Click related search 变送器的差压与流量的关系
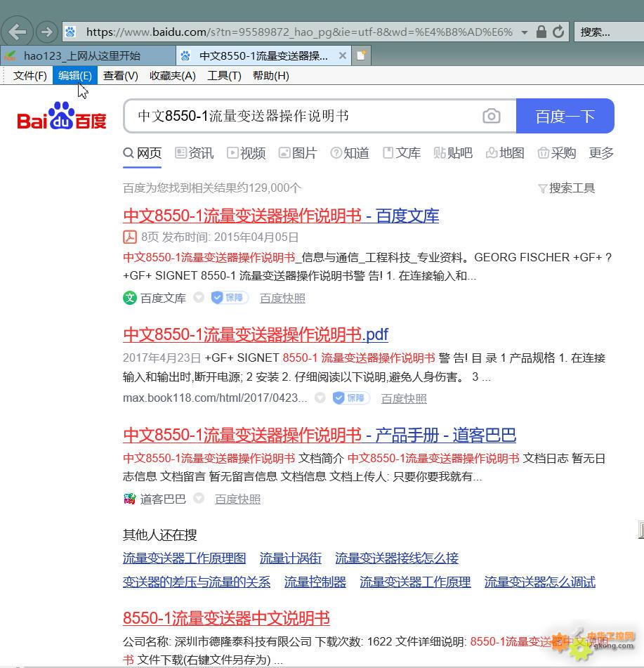Screen dimensions: 644x668 point(197,582)
